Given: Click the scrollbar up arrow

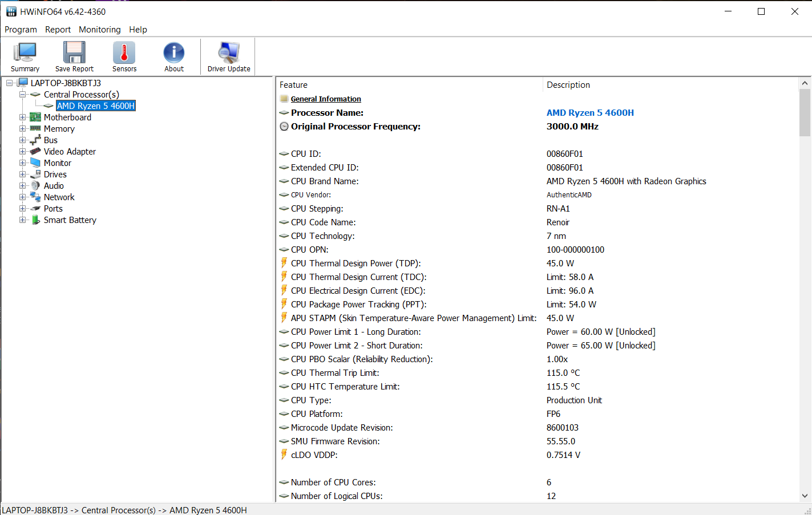Looking at the screenshot, I should [x=805, y=83].
